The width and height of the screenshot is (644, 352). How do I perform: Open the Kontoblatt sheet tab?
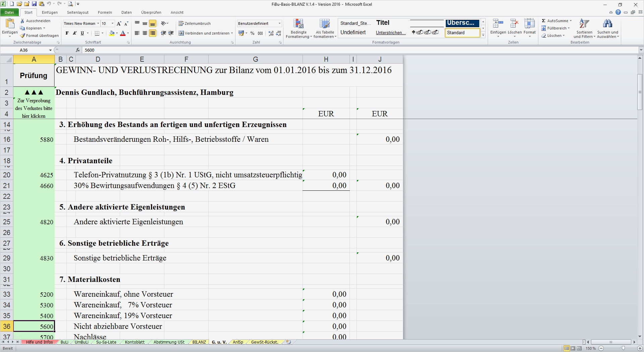coord(135,342)
